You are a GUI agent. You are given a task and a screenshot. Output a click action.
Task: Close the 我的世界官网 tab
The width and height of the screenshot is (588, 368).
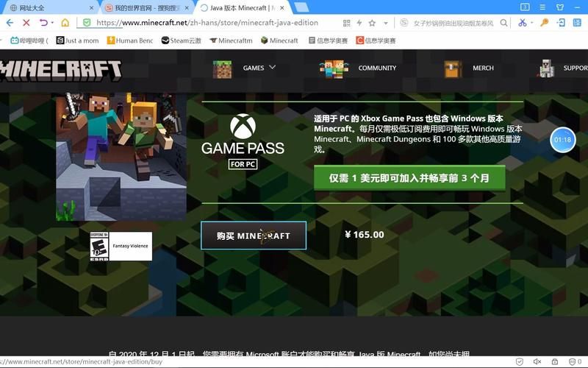(x=187, y=8)
